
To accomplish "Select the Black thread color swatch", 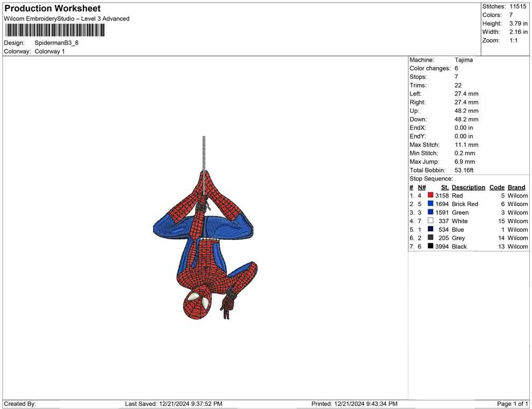I will pos(430,246).
